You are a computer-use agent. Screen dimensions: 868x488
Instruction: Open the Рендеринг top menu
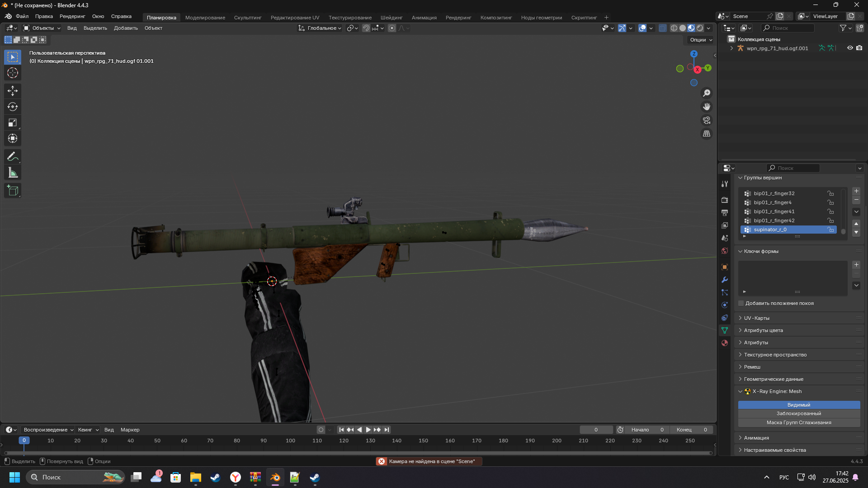tap(72, 16)
